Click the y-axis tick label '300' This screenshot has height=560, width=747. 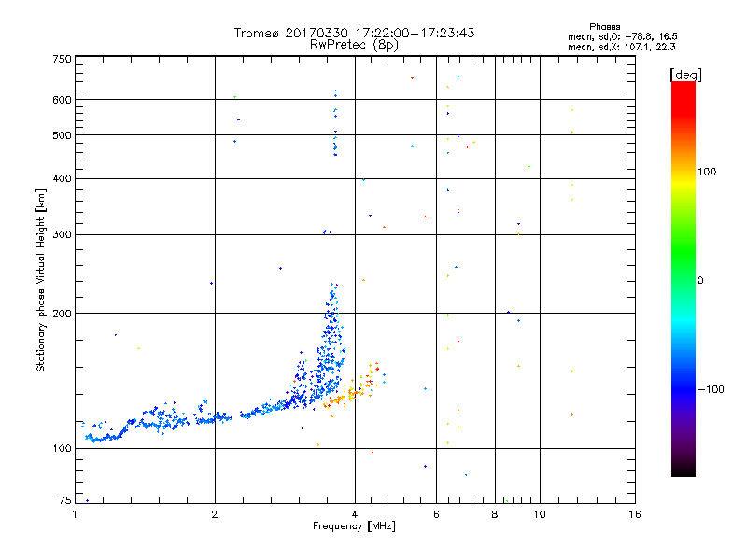point(62,235)
